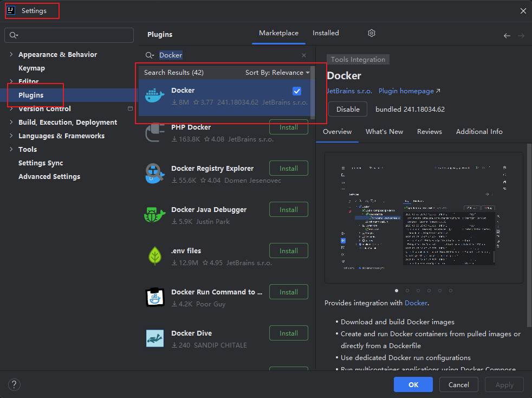Install the Docker Registry Explorer plugin
Image resolution: width=532 pixels, height=398 pixels.
(x=289, y=168)
